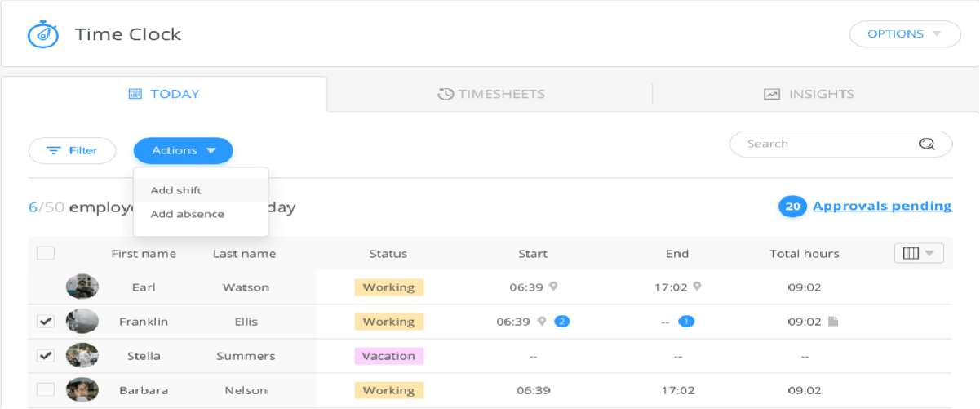Uncheck Stella Summers row checkbox
The width and height of the screenshot is (980, 409).
click(46, 356)
